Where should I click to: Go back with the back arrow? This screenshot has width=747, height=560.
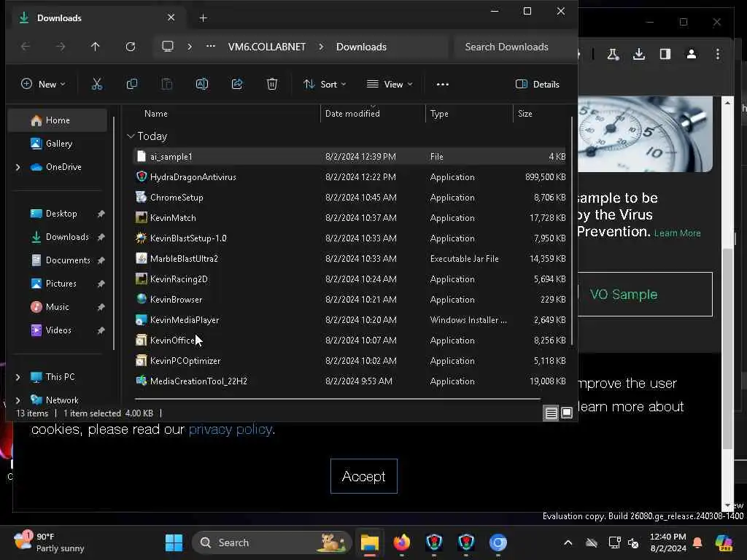tap(26, 47)
